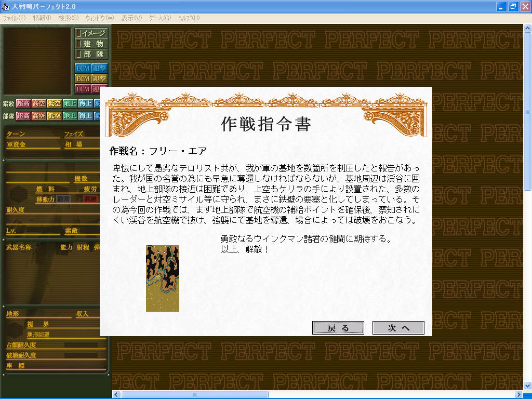Image resolution: width=532 pixels, height=399 pixels.
Task: Click the 燃料 label
Action: coord(45,189)
